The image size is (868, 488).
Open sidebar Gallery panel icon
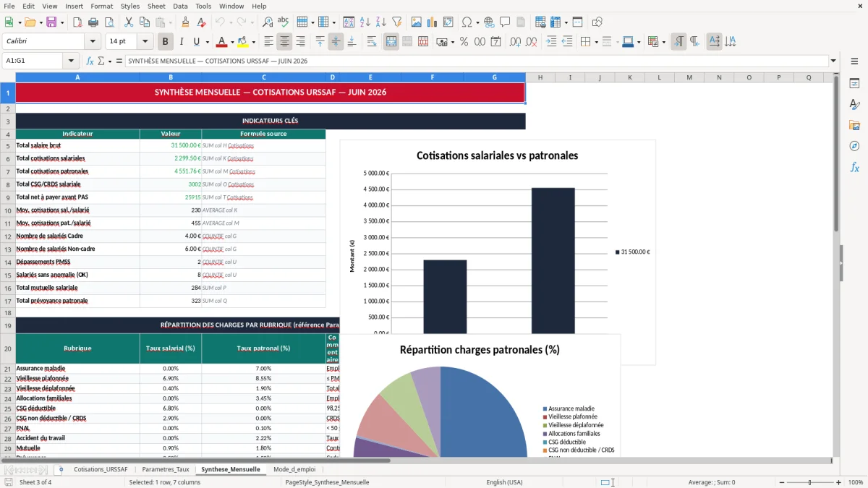[854, 126]
